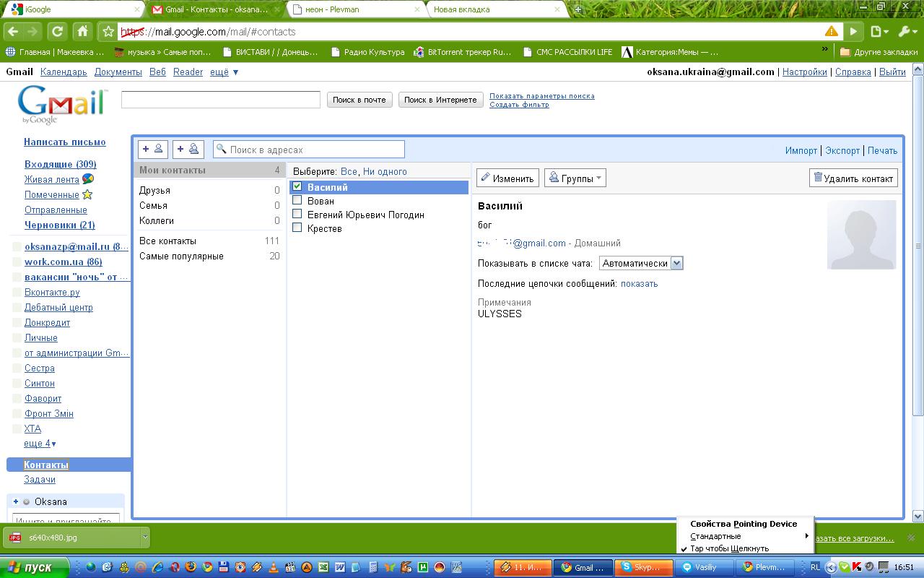
Task: Expand the 'ещё' menu in Google bar
Action: coord(224,72)
